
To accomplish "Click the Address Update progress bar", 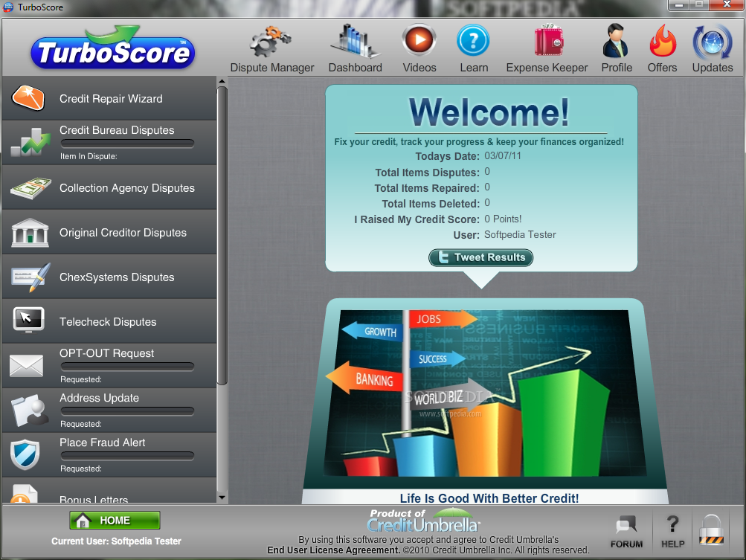I will pos(127,411).
